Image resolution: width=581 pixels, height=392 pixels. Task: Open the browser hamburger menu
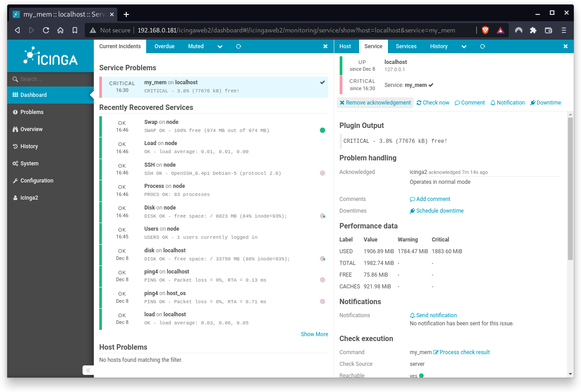click(x=563, y=30)
